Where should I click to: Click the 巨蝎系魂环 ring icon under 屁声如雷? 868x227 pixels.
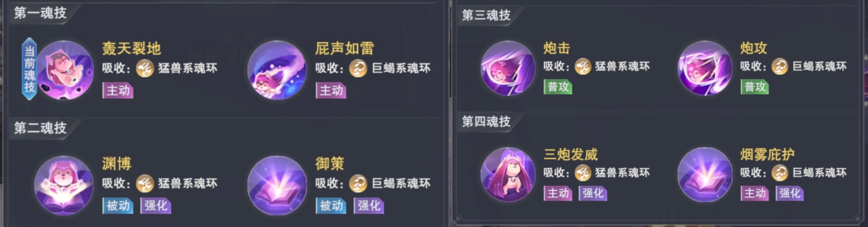tap(358, 68)
